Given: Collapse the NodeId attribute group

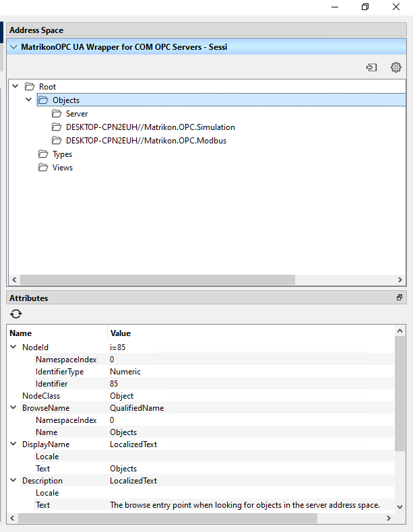Looking at the screenshot, I should point(13,347).
